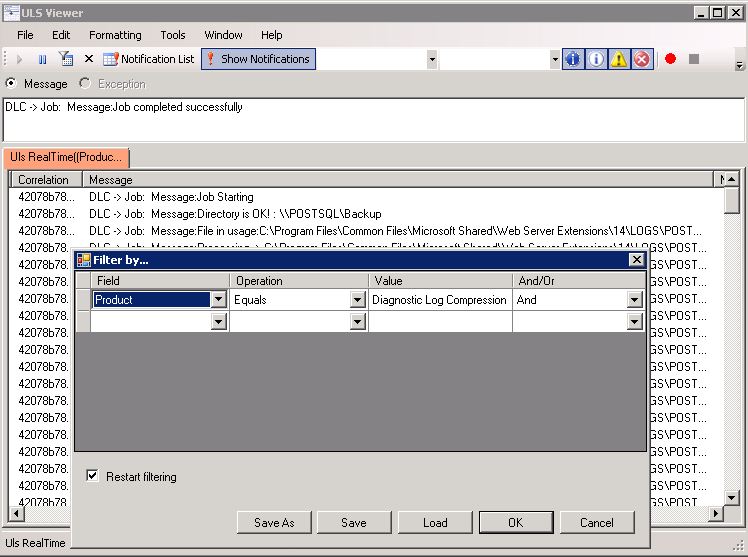
Task: Open the Notification List
Action: point(149,59)
